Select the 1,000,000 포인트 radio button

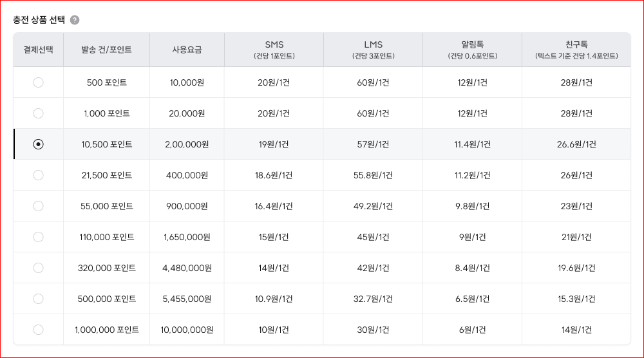(x=38, y=330)
